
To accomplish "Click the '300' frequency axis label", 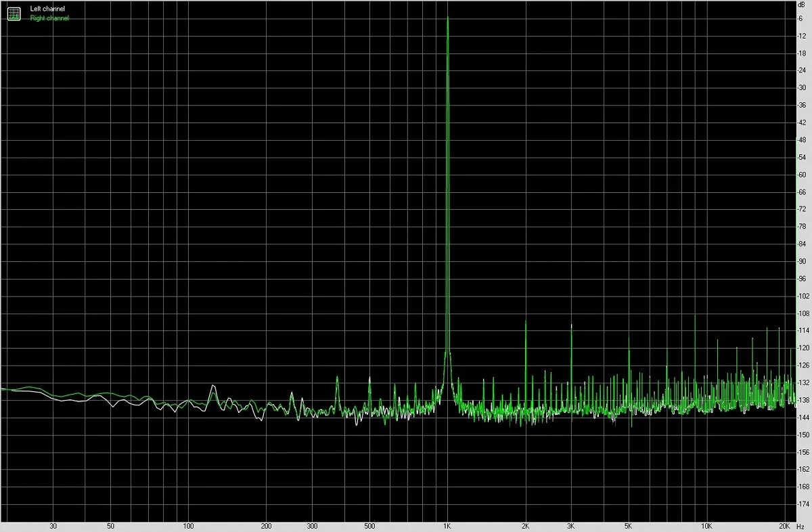I will (x=312, y=526).
